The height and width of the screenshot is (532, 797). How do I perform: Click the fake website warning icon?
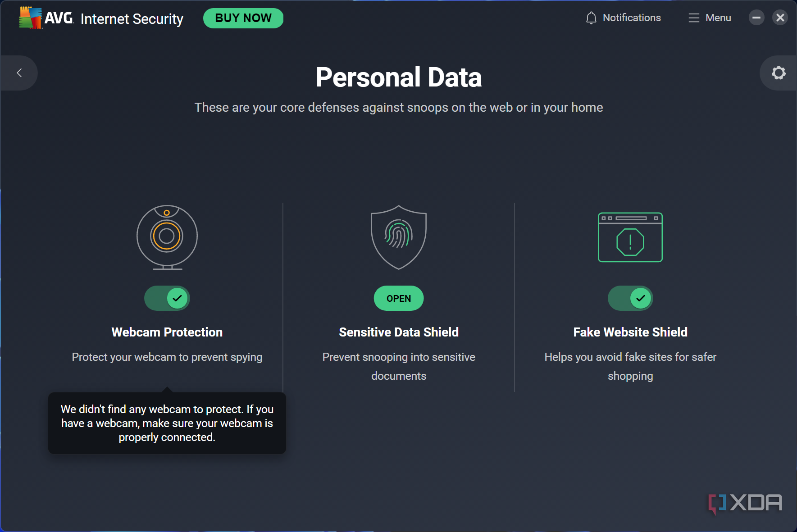630,237
